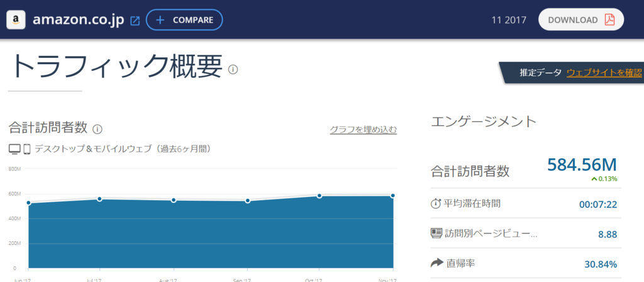
Task: Click the 00:07:22 average duration value
Action: tap(598, 205)
